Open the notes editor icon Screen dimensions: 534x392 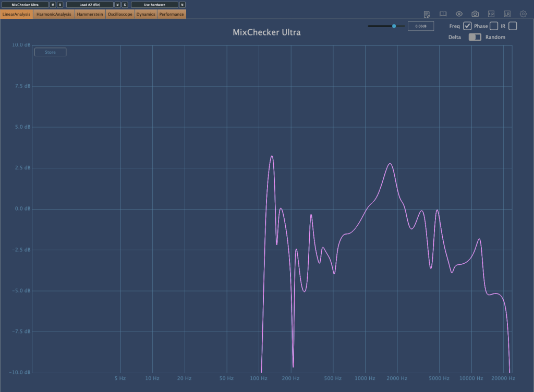(x=427, y=14)
